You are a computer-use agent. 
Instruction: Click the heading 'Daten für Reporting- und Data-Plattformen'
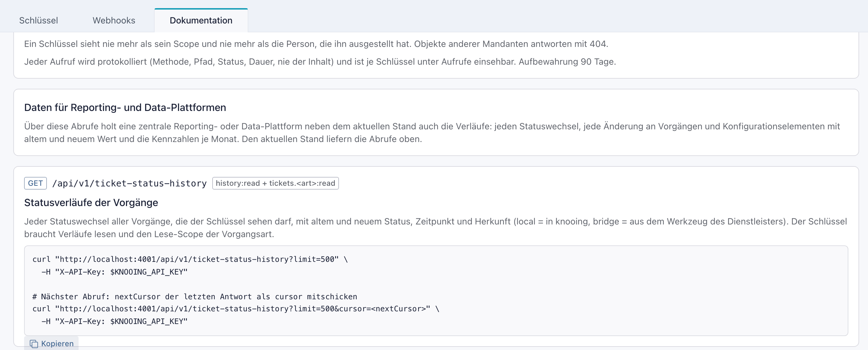tap(125, 107)
